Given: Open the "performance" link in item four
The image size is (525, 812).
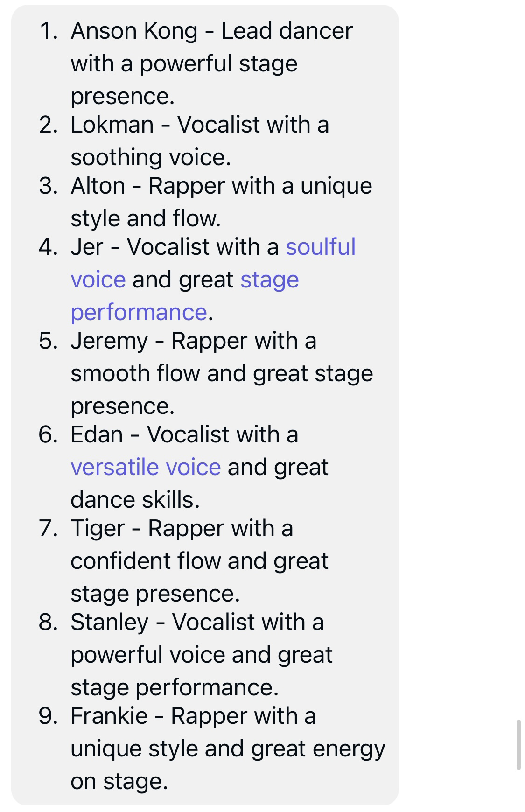Looking at the screenshot, I should [139, 312].
